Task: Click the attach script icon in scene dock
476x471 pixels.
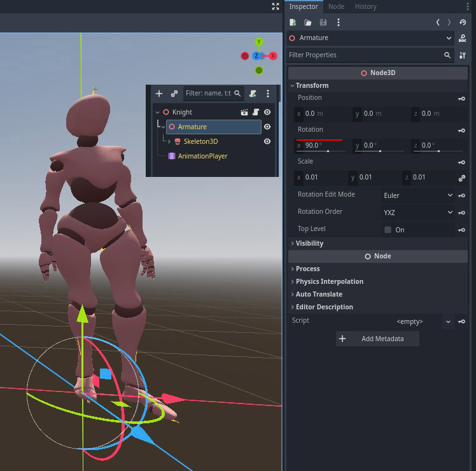Action: click(253, 94)
